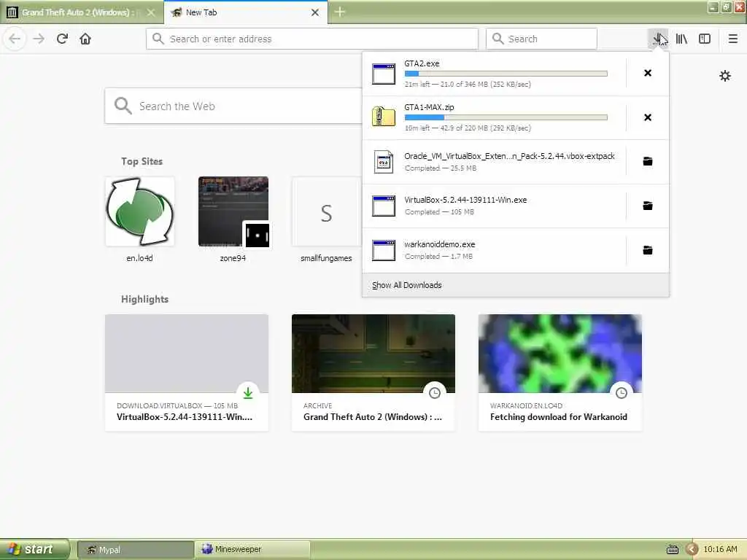Viewport: 747px width, 560px height.
Task: Close the Grand Theft Auto 2 tab
Action: (x=151, y=12)
